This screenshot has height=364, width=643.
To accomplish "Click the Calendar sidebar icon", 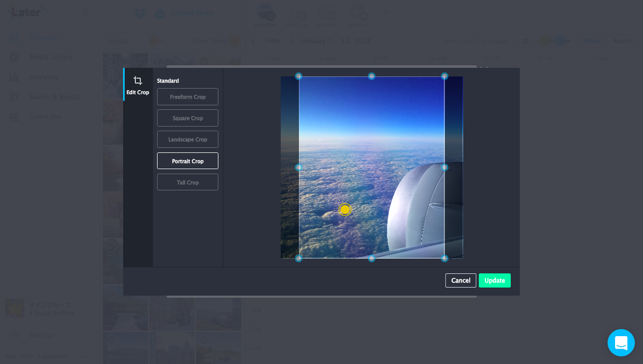I will tap(14, 37).
